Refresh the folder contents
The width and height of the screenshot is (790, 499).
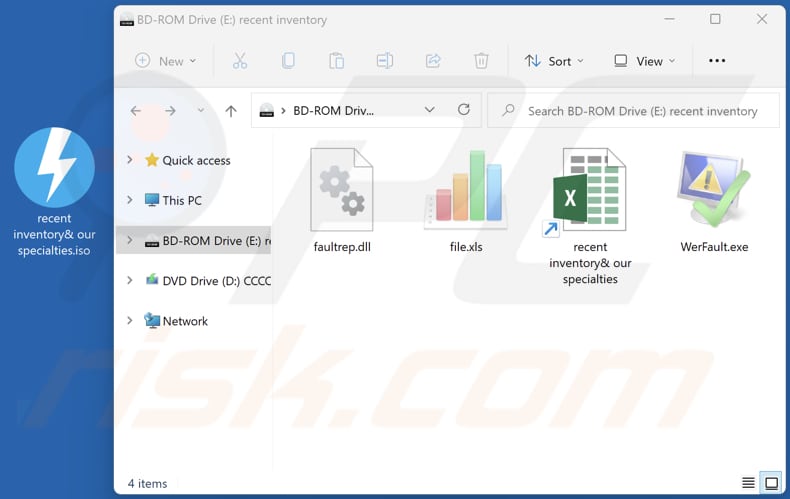coord(464,109)
